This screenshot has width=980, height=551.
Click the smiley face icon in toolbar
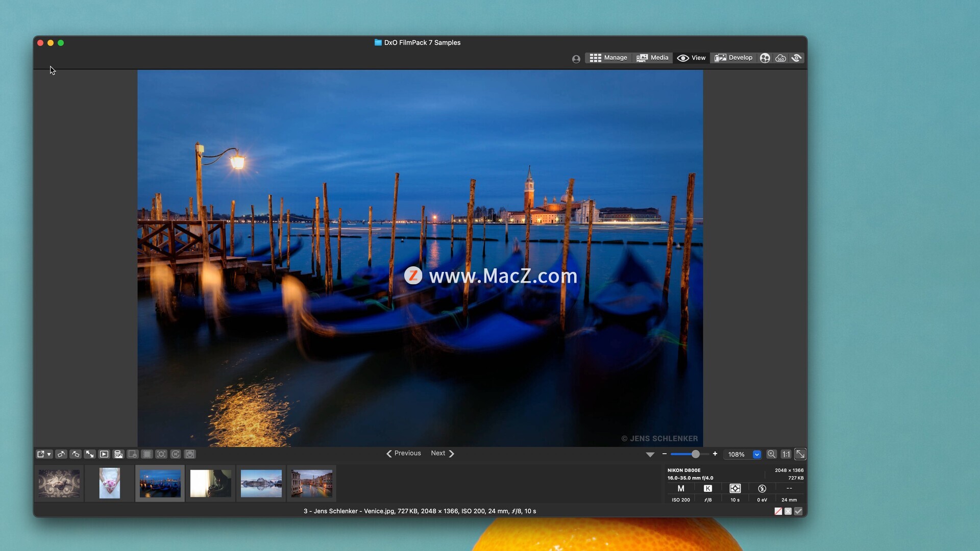pyautogui.click(x=190, y=454)
